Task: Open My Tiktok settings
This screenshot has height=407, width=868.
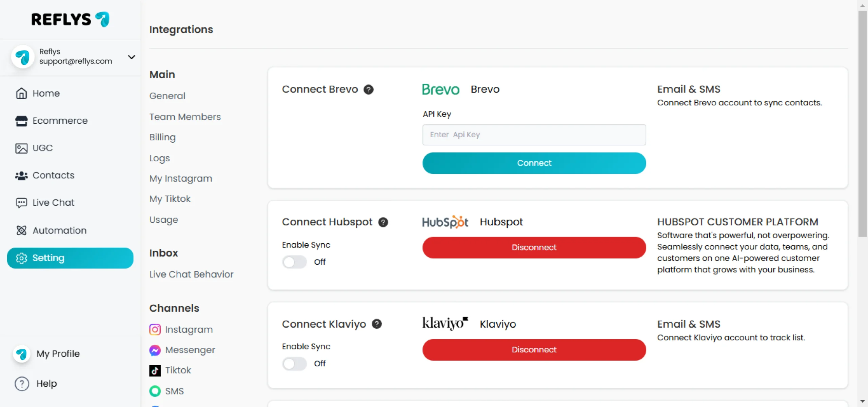Action: click(x=170, y=199)
